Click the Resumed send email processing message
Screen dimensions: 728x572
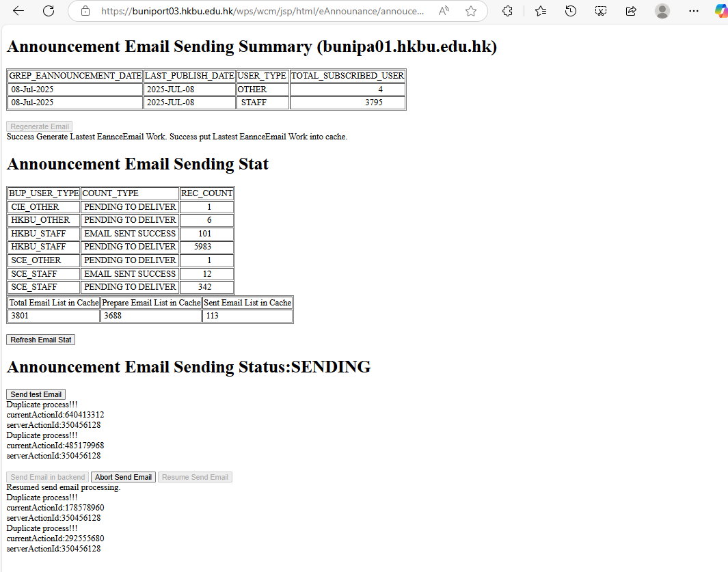(x=64, y=487)
